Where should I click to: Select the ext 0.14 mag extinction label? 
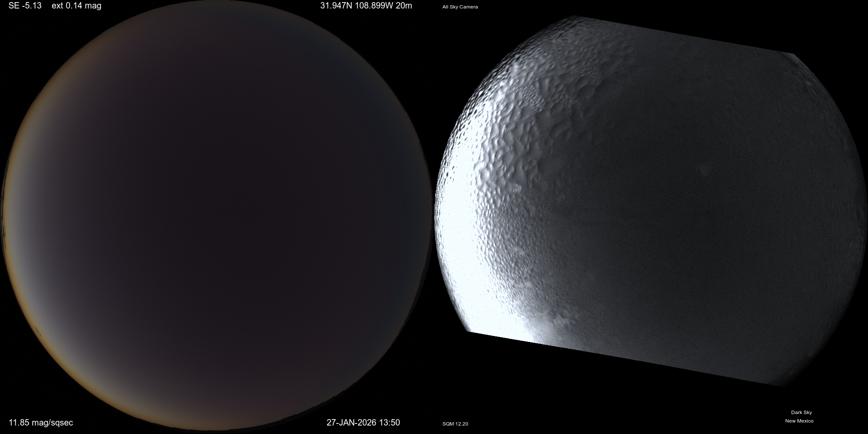click(x=76, y=6)
